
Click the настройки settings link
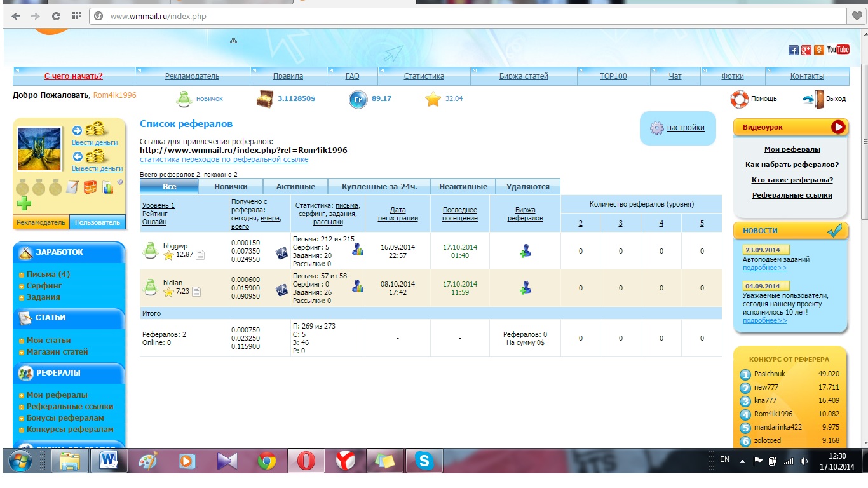click(686, 128)
